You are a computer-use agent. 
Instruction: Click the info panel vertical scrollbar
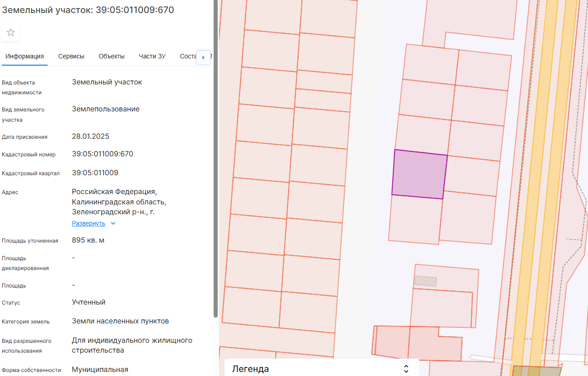[215, 159]
